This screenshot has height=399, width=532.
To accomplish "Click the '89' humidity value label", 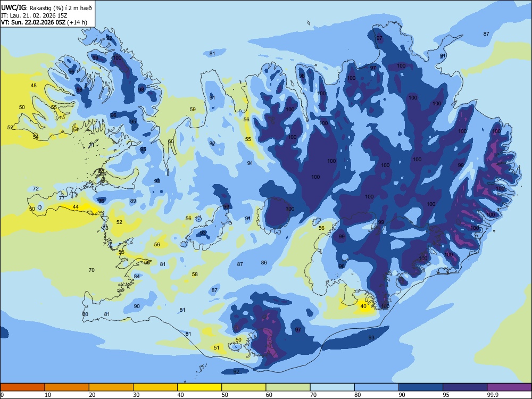I will click(x=133, y=201).
